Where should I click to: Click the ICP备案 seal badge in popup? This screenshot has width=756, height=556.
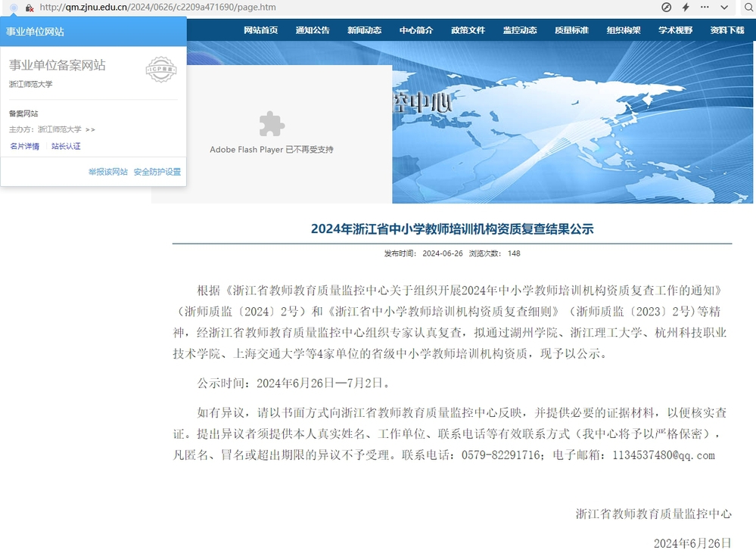pos(160,70)
